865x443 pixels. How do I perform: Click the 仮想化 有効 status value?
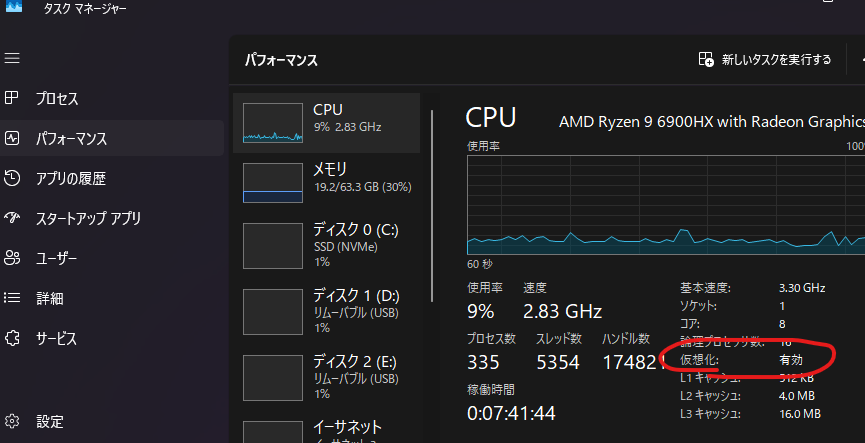[791, 359]
